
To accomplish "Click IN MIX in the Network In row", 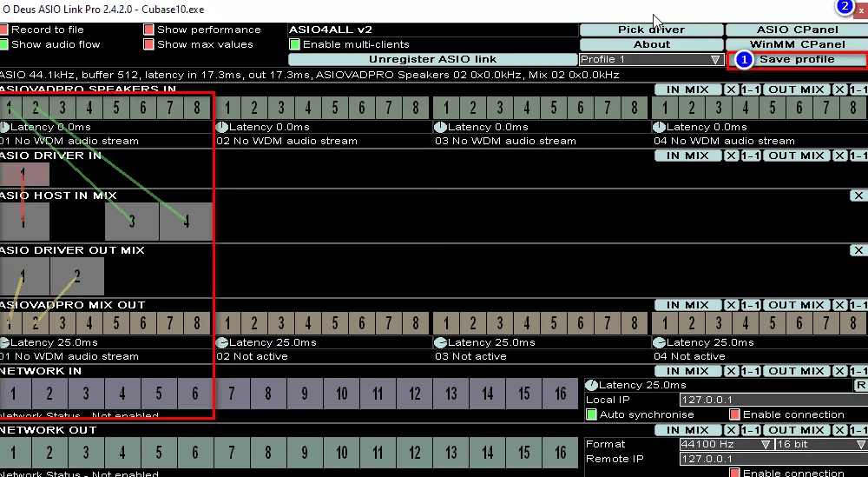I will point(687,371).
